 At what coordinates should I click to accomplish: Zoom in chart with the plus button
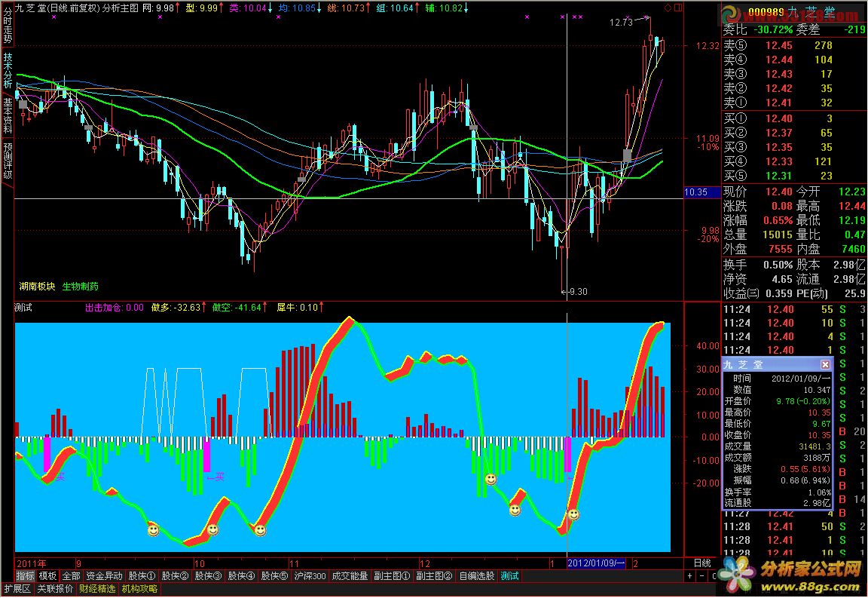(x=689, y=576)
